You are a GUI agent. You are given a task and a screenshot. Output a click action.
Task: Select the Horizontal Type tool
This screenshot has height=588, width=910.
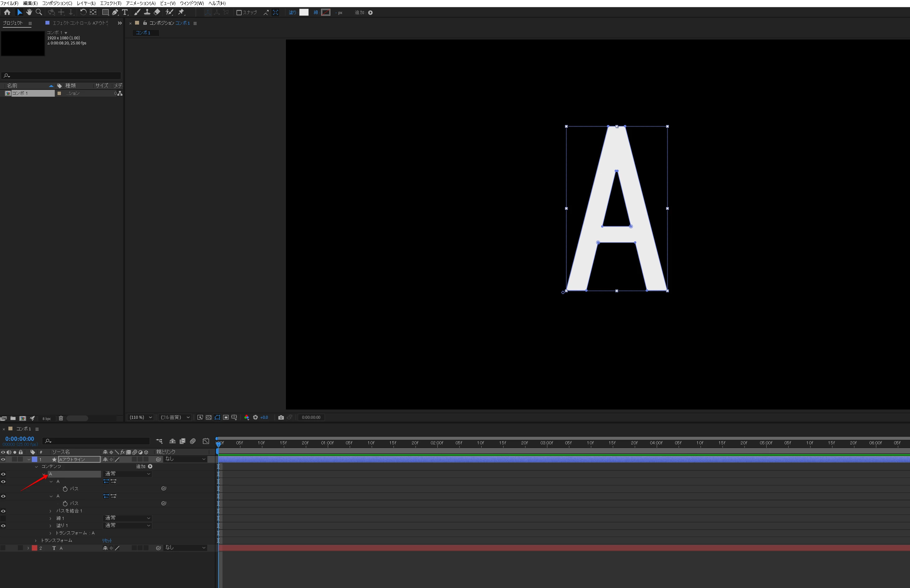(125, 13)
